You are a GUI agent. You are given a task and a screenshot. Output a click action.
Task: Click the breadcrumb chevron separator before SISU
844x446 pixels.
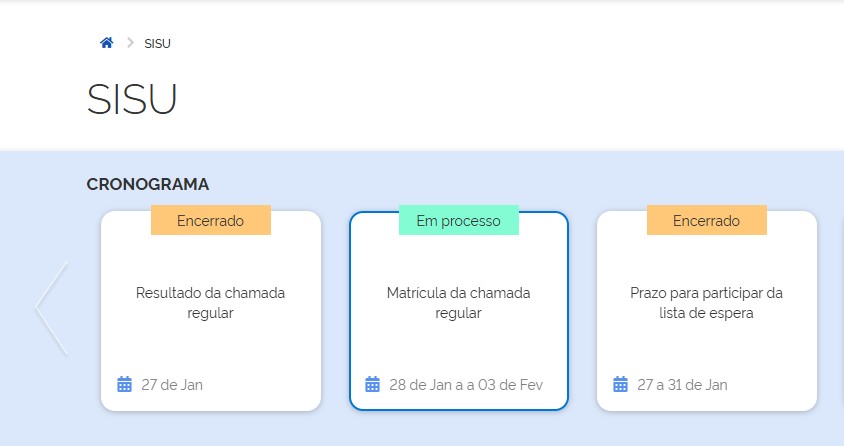coord(130,43)
